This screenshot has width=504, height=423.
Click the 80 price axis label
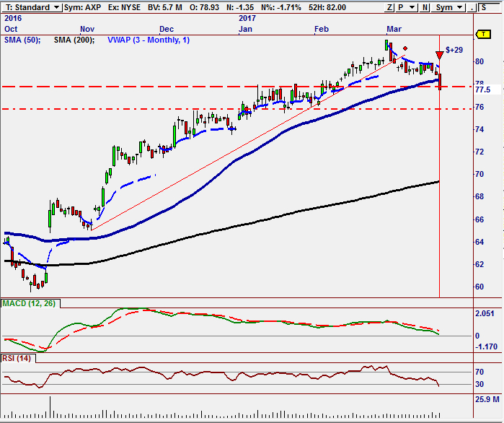coord(479,62)
